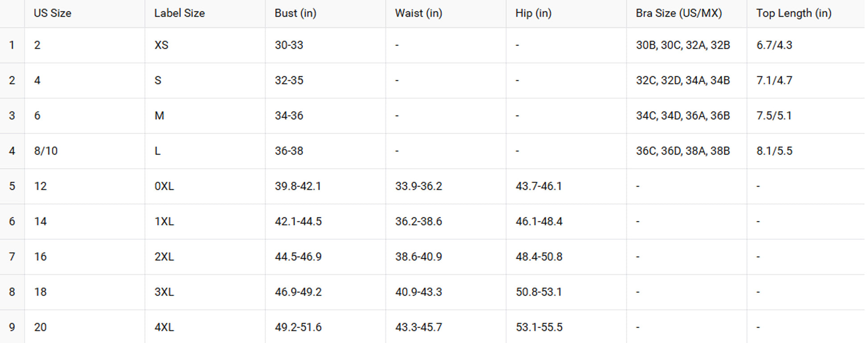Select row number 5

pyautogui.click(x=12, y=186)
